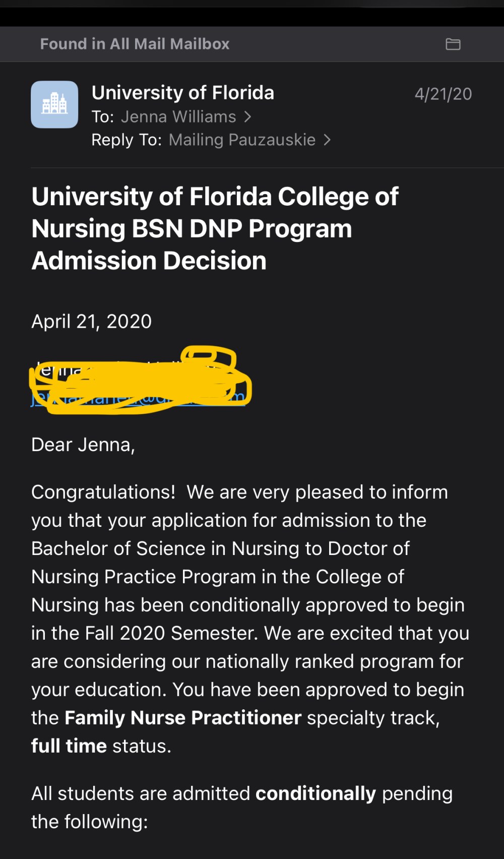Tap the April 21, 2020 date line
Screen dimensions: 504x859
[x=91, y=321]
